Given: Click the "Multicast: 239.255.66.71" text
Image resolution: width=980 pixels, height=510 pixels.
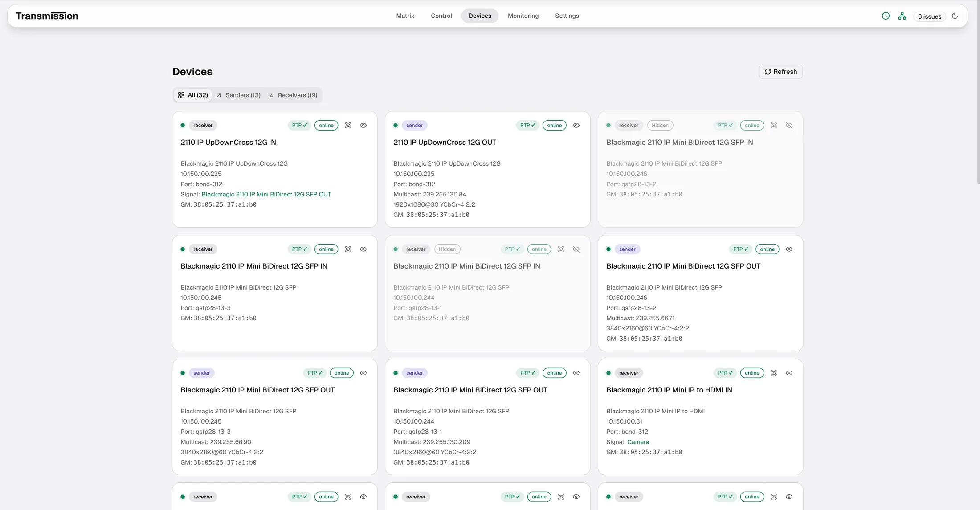Looking at the screenshot, I should (640, 318).
